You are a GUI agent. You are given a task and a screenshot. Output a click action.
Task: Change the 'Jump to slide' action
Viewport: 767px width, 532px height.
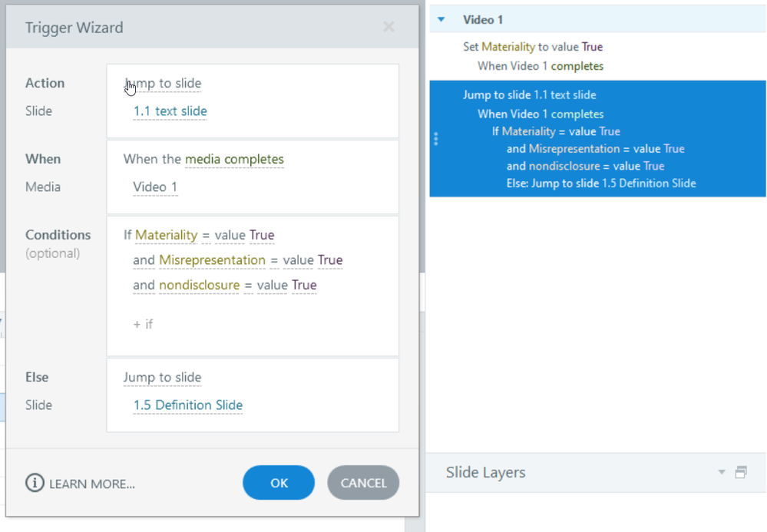tap(163, 83)
